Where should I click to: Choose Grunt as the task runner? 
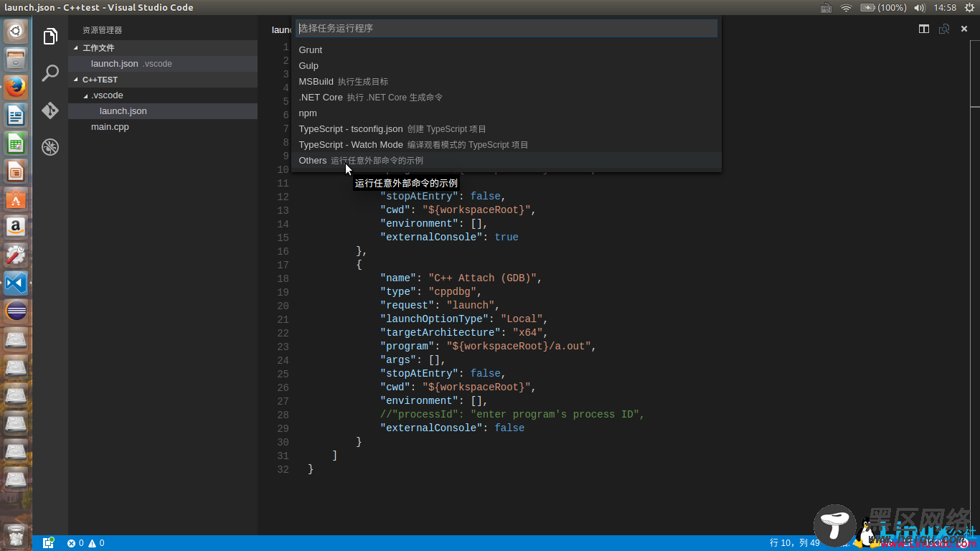tap(507, 50)
